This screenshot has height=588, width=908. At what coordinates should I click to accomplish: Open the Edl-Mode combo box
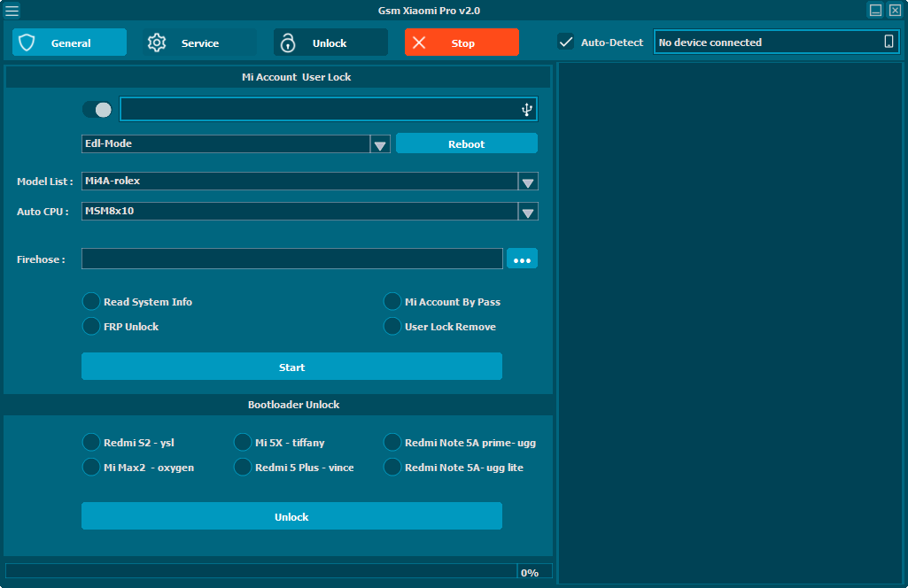tap(236, 144)
